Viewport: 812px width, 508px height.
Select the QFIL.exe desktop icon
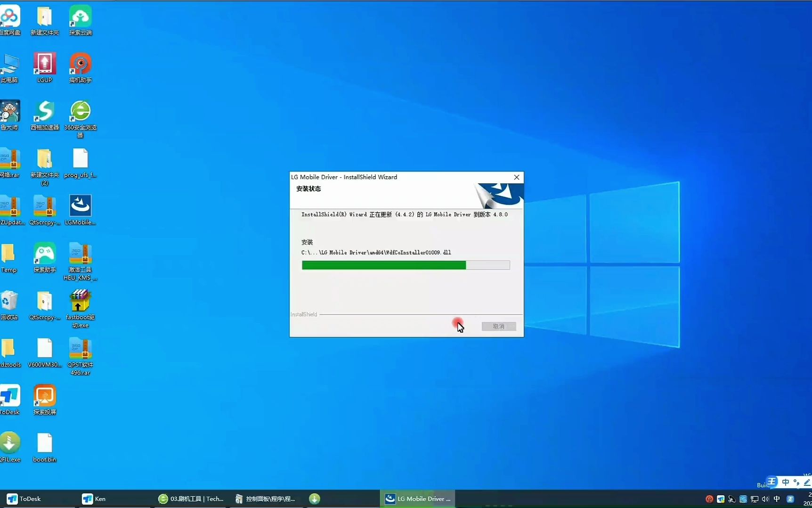pyautogui.click(x=10, y=448)
